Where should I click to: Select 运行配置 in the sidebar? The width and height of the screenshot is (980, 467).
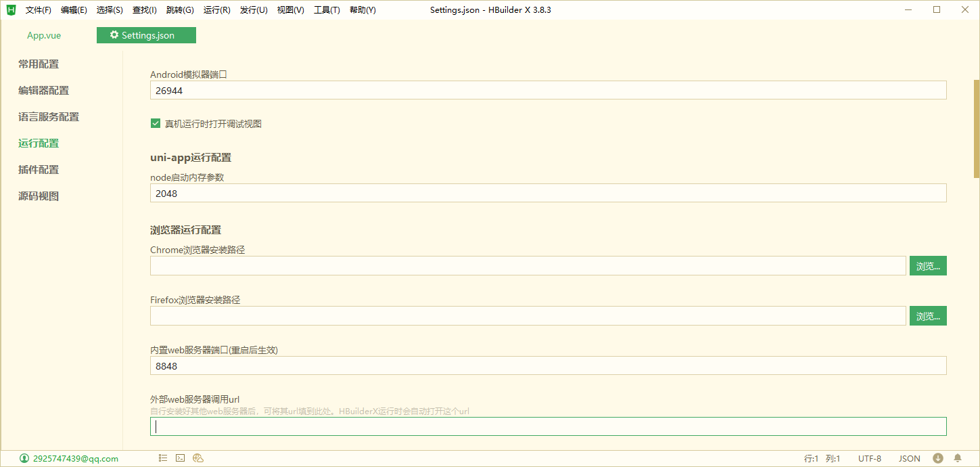point(39,143)
